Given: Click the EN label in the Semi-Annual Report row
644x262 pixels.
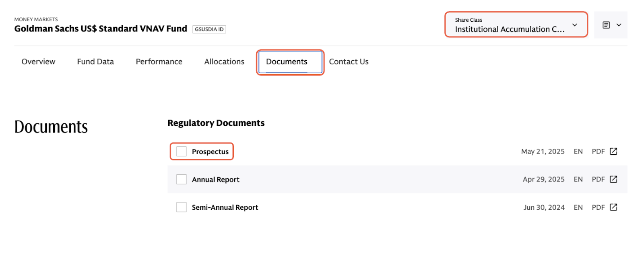Looking at the screenshot, I should 578,207.
